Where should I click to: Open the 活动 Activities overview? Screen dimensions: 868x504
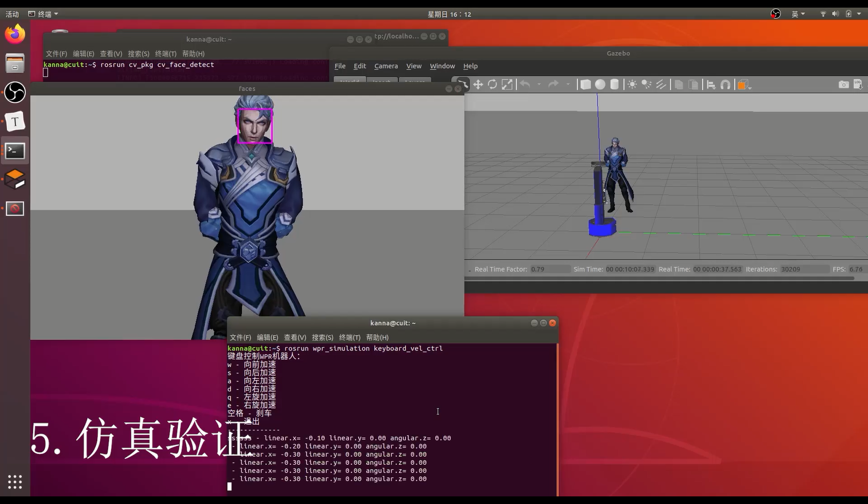pyautogui.click(x=12, y=14)
